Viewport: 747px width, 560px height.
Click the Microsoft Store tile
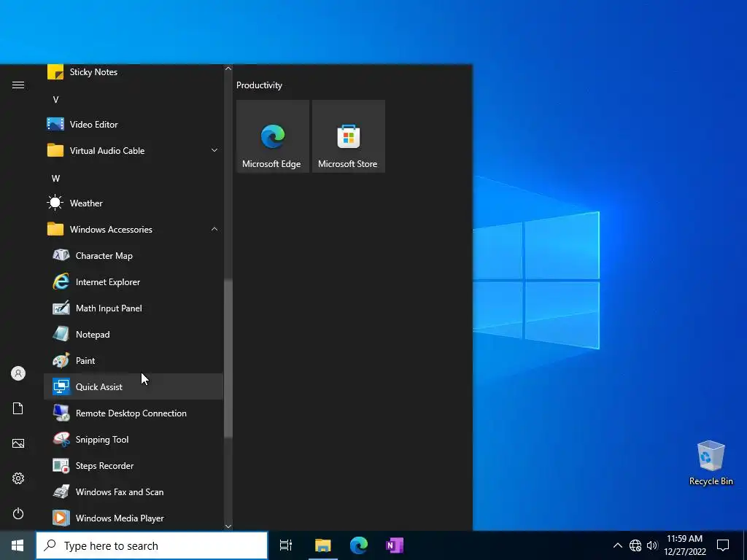pos(348,136)
